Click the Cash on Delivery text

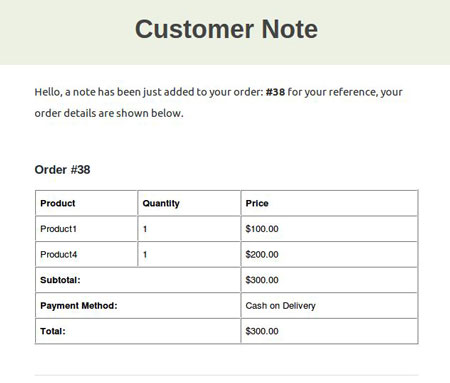(x=280, y=306)
